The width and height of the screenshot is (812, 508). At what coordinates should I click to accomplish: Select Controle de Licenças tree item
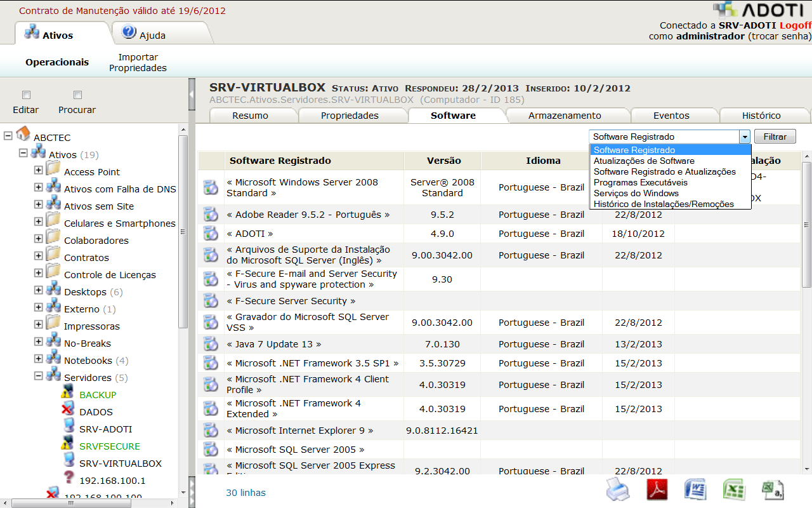[x=110, y=275]
